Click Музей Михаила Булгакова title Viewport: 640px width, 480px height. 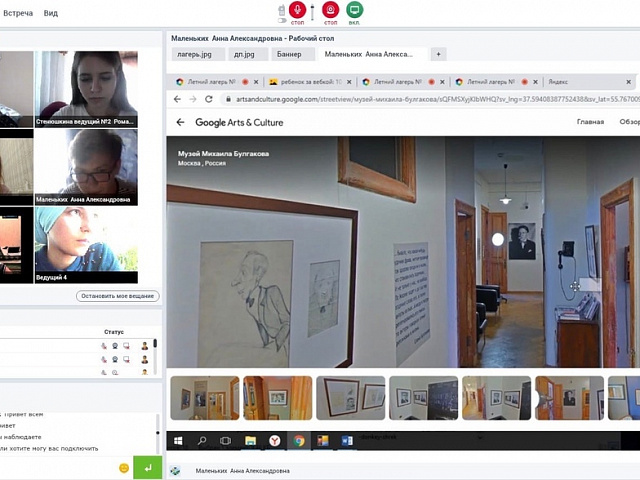pos(223,154)
